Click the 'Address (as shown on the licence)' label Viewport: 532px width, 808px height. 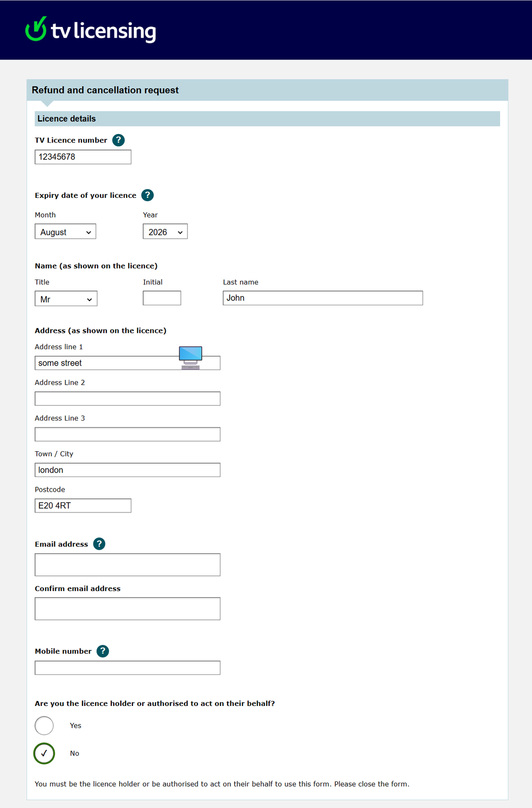101,331
